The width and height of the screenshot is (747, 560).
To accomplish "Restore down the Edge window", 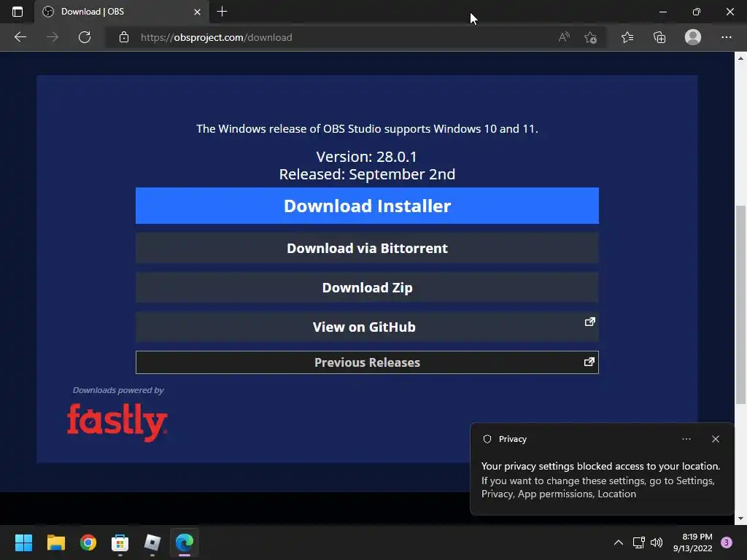I will tap(697, 12).
